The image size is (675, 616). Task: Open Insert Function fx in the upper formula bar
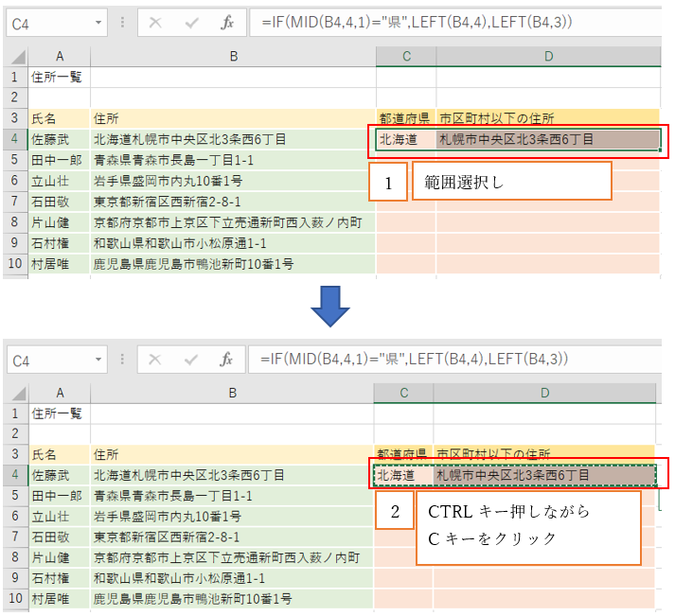coord(227,23)
